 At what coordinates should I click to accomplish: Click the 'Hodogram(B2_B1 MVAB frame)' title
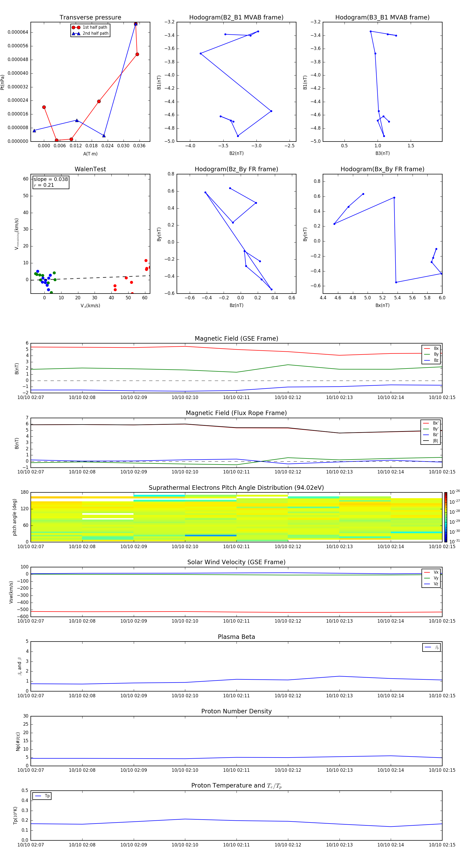pyautogui.click(x=236, y=17)
